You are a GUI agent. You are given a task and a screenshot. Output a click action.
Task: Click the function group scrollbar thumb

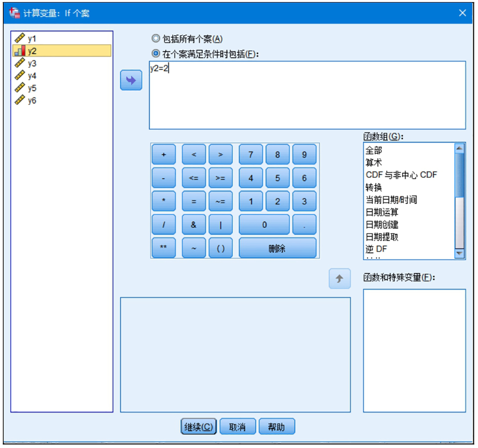click(x=459, y=175)
